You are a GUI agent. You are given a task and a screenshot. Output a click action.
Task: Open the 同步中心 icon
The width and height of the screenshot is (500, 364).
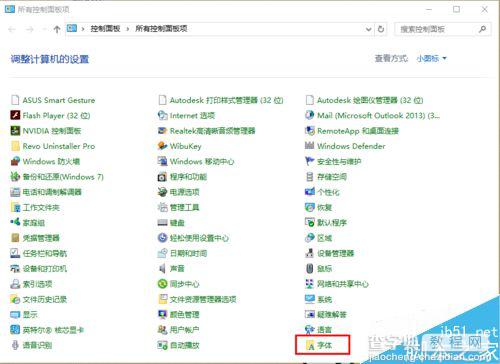pyautogui.click(x=162, y=284)
